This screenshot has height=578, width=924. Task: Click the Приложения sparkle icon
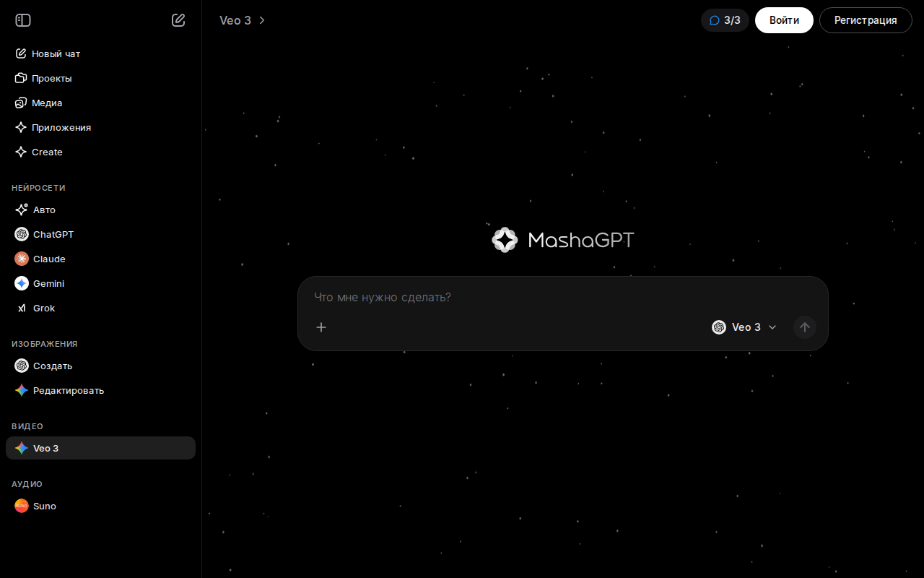click(x=21, y=127)
